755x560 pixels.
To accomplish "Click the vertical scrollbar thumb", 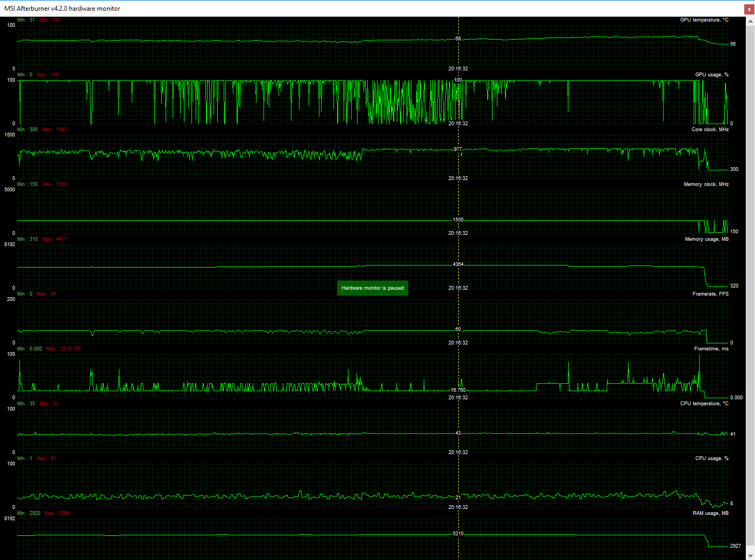I will [750, 285].
